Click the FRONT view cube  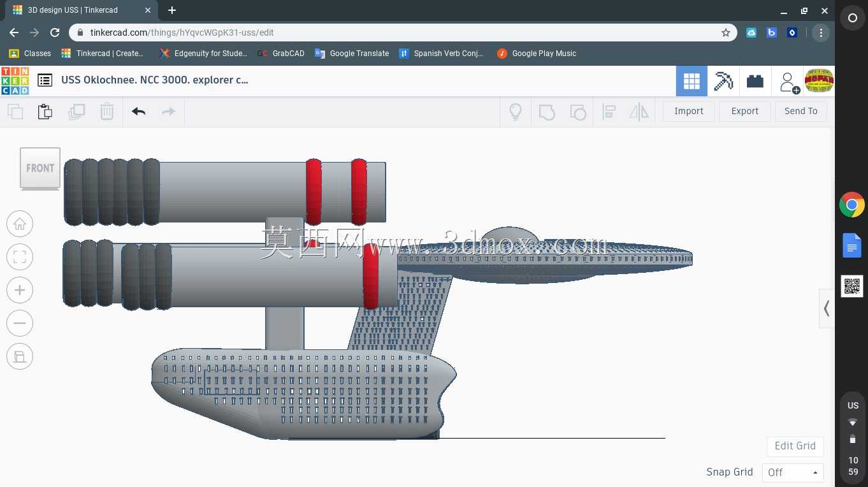click(x=40, y=169)
